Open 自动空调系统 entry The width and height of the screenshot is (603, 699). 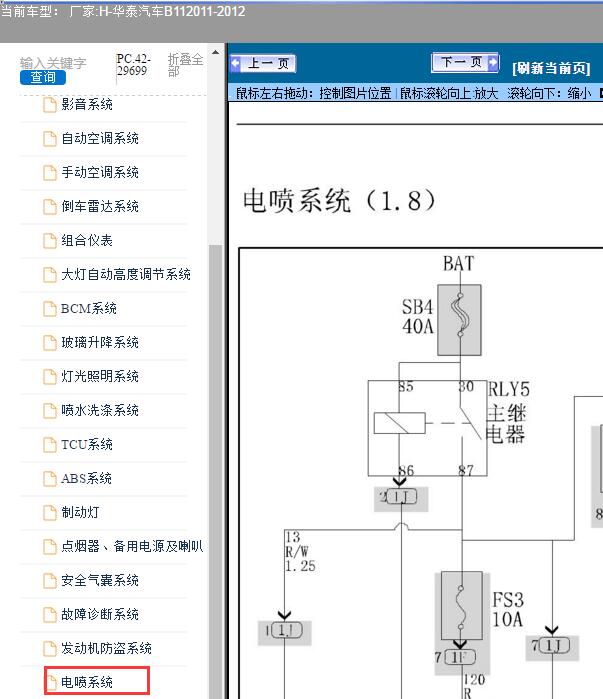[100, 139]
